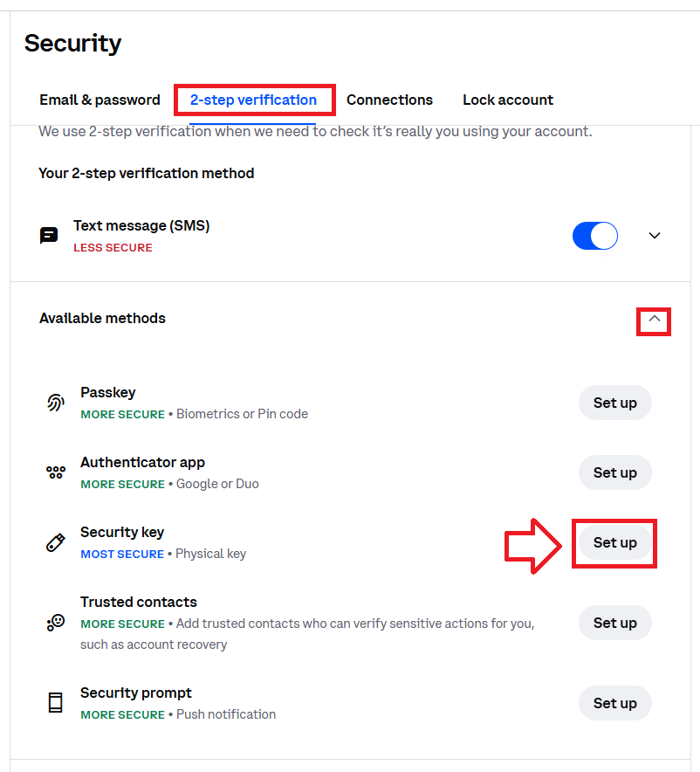The width and height of the screenshot is (700, 772).
Task: Click the Passkey fingerprint icon
Action: tap(56, 403)
